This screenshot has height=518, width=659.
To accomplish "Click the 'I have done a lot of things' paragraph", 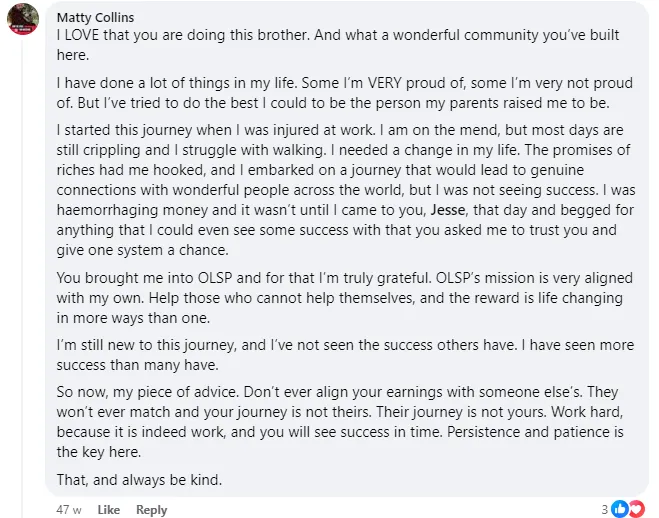I will pyautogui.click(x=345, y=93).
